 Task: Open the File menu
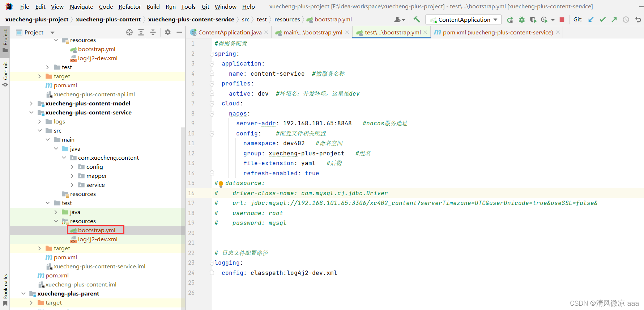25,7
